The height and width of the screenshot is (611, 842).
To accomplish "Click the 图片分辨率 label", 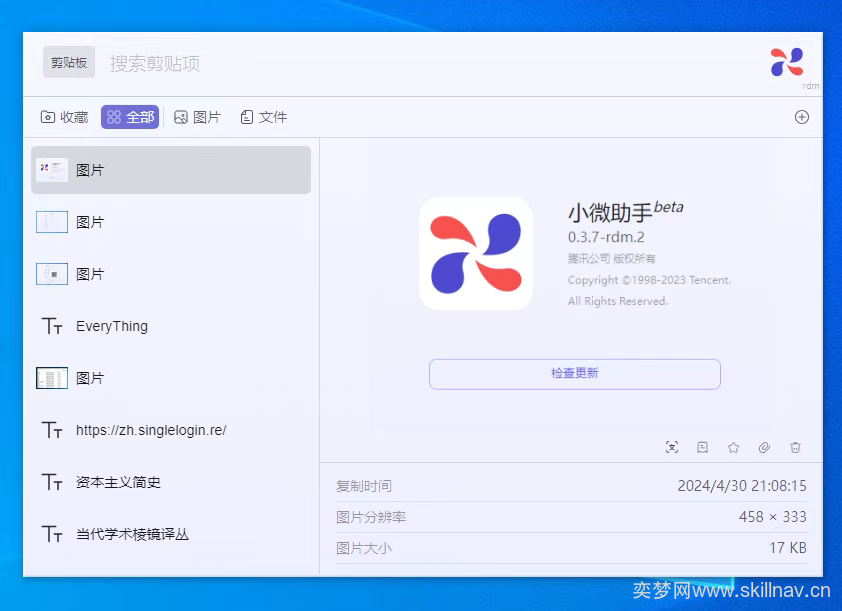I will (371, 518).
